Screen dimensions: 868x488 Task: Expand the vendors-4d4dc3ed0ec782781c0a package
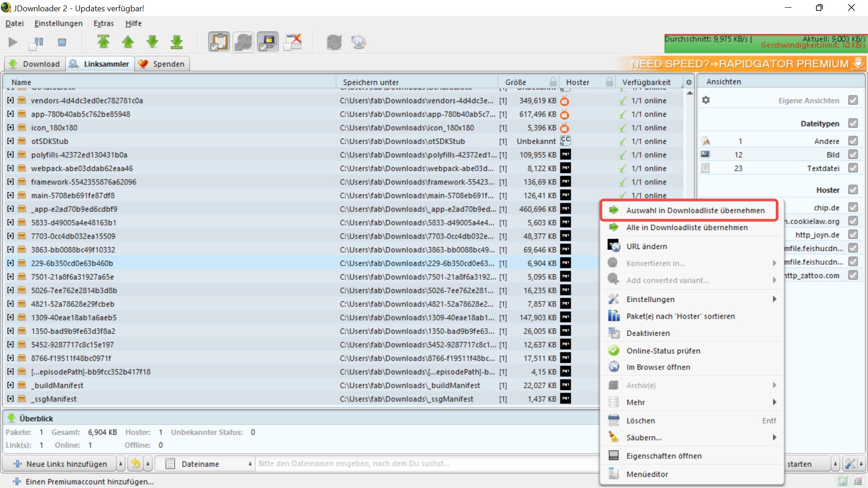(x=10, y=100)
